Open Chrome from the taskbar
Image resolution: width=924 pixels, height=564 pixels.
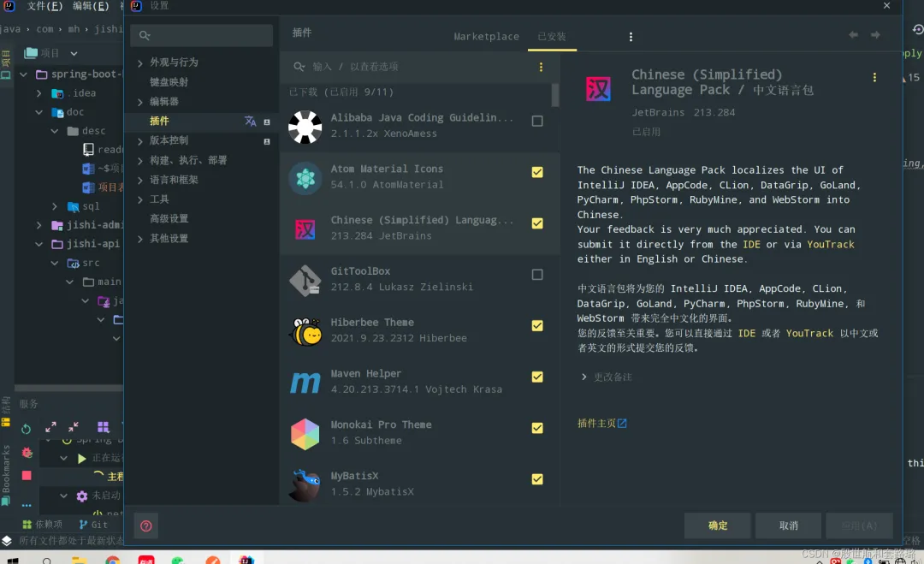pyautogui.click(x=113, y=560)
